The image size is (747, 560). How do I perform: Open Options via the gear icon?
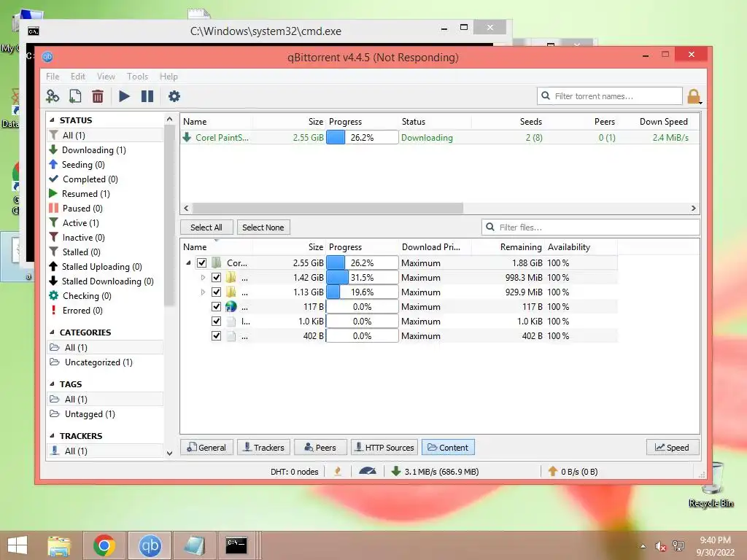[174, 96]
